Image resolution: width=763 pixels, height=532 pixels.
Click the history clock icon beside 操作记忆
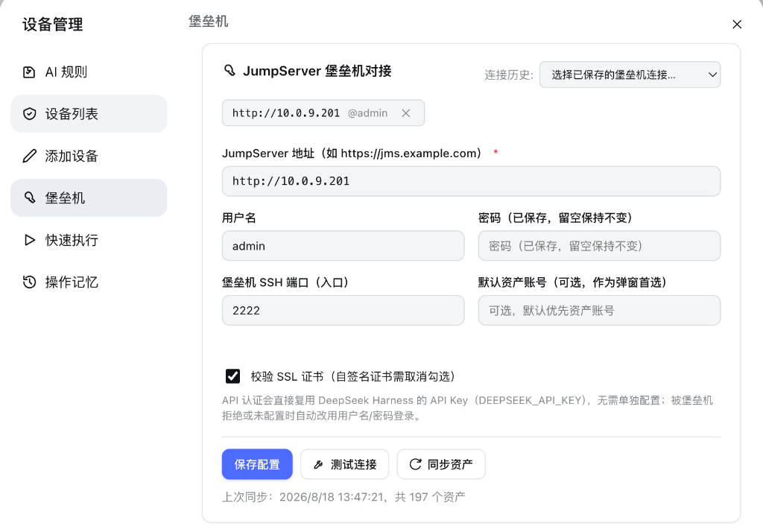click(x=29, y=282)
